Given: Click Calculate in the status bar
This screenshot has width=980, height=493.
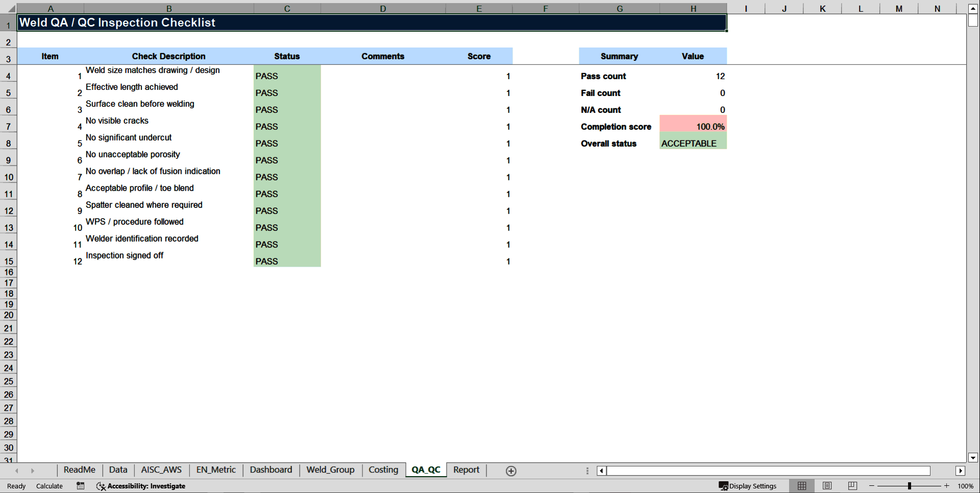Looking at the screenshot, I should pyautogui.click(x=49, y=486).
